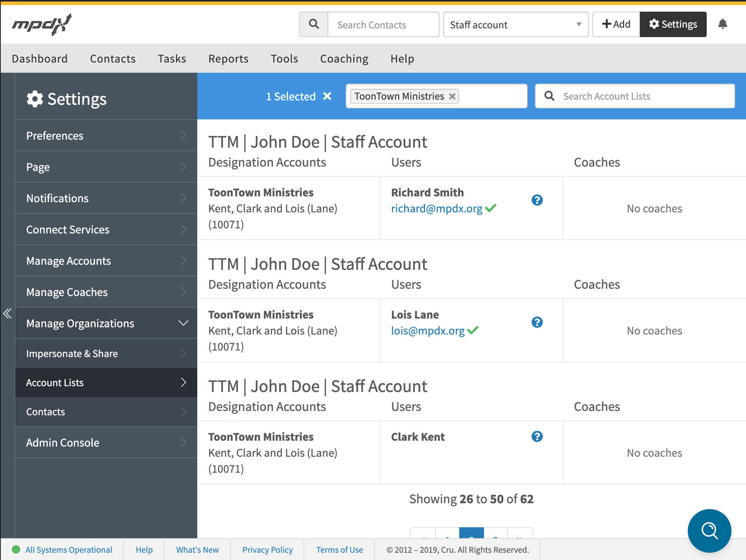Open the All Systems Operational link
Screen dimensions: 746x560
69,549
